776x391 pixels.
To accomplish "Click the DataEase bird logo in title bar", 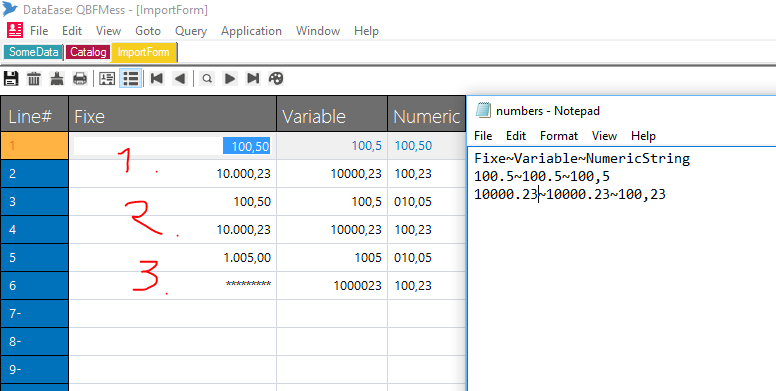I will pos(9,9).
